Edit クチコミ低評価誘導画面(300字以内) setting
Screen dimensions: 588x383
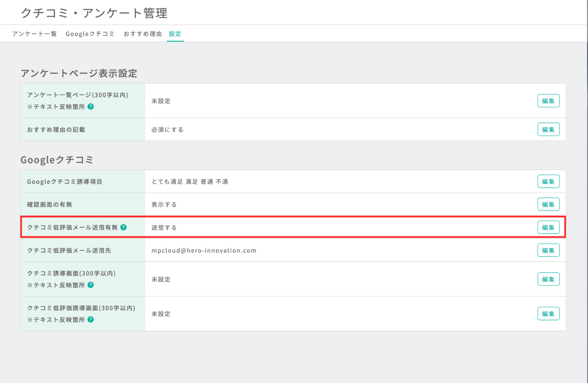548,314
